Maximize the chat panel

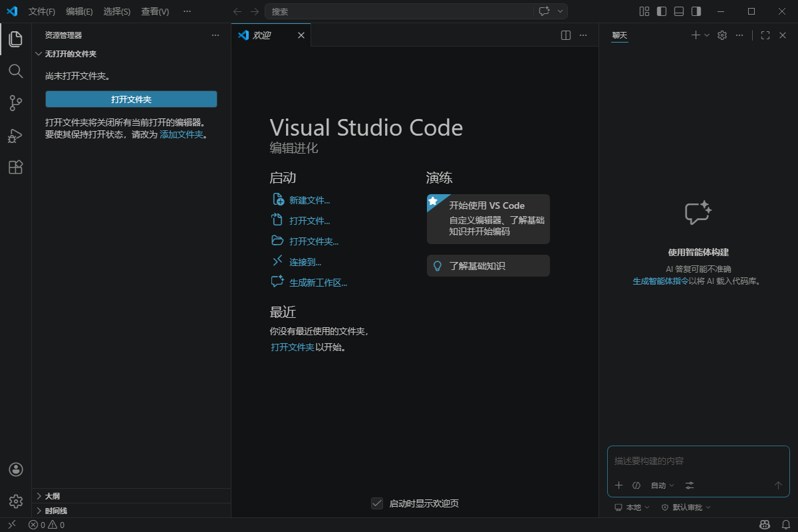765,35
